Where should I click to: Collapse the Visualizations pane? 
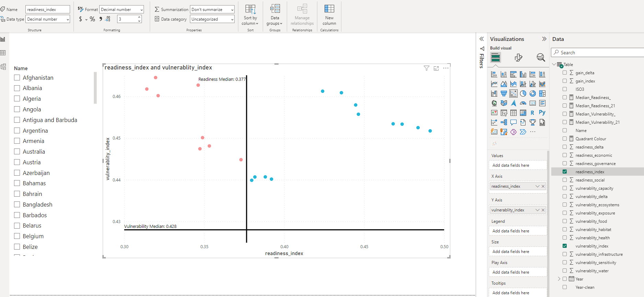(x=544, y=39)
